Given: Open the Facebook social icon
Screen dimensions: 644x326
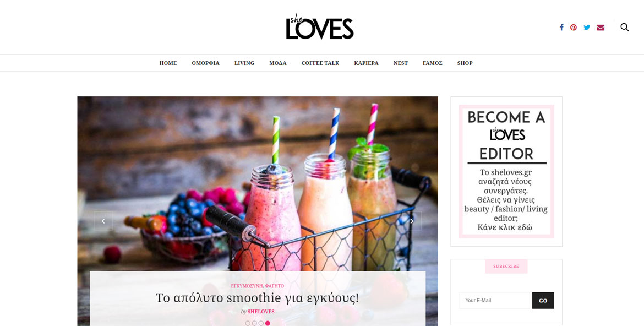Looking at the screenshot, I should coord(561,27).
